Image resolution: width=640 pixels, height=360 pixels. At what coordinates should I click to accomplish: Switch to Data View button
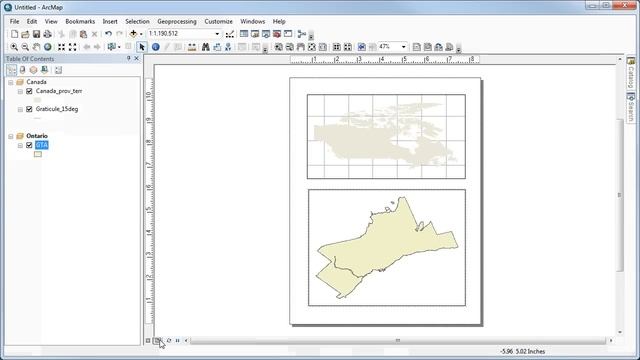coord(148,340)
